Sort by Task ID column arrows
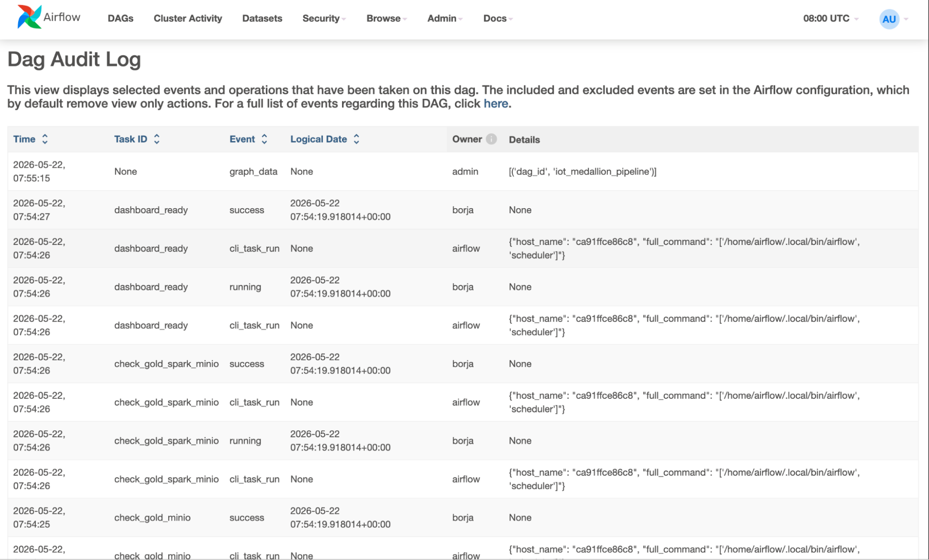 point(157,139)
